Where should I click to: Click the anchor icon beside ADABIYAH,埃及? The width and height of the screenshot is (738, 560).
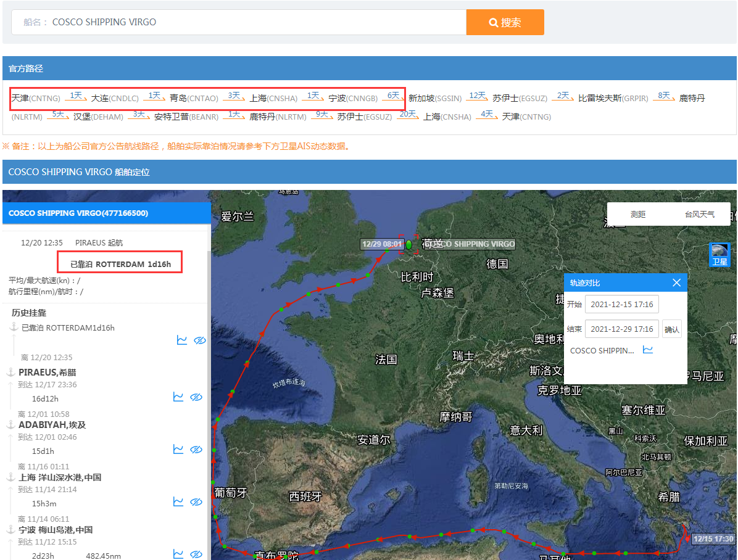(11, 424)
